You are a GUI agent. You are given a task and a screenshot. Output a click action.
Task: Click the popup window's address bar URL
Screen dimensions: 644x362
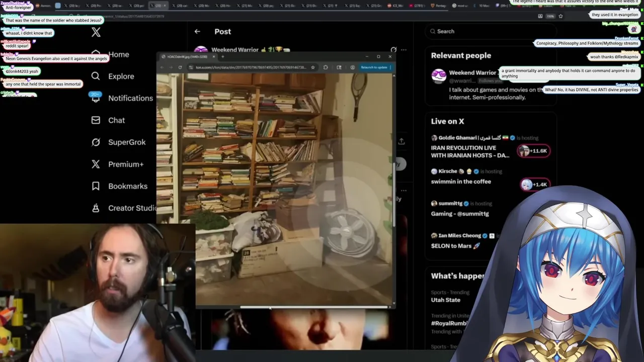pyautogui.click(x=251, y=67)
